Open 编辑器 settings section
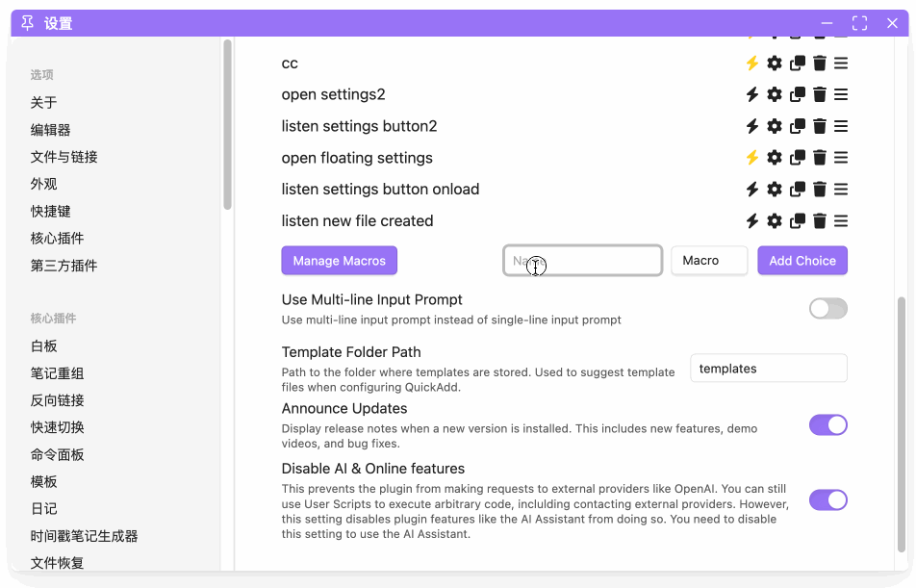The image size is (916, 588). [x=50, y=130]
